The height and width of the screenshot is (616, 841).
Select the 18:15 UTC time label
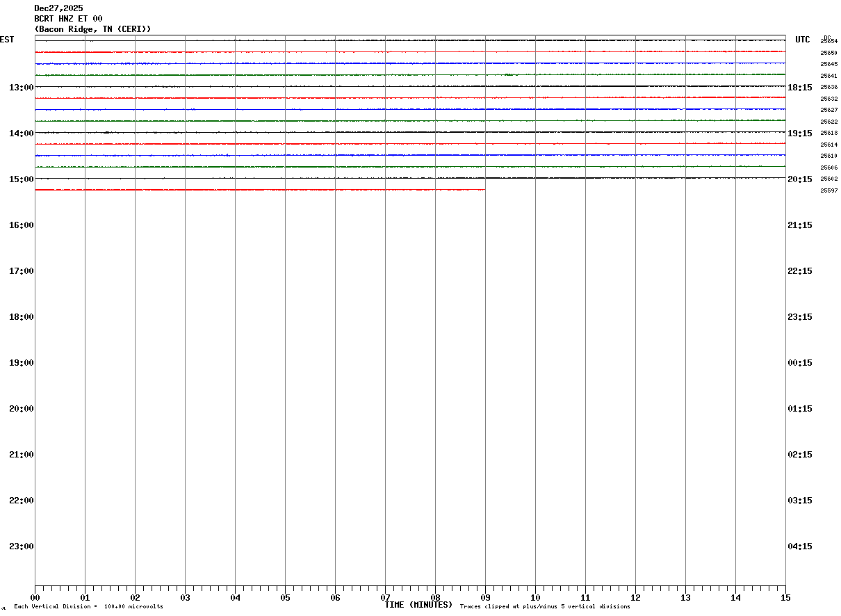click(800, 87)
